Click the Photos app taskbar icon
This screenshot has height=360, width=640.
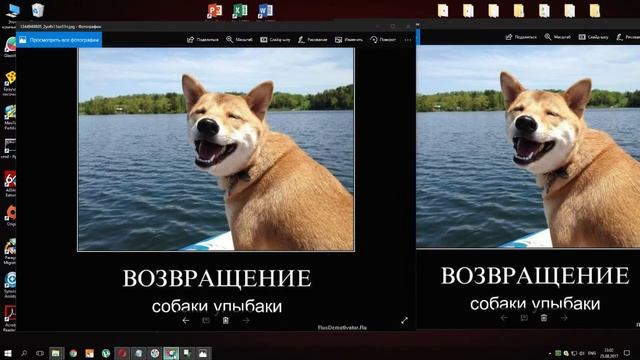[x=203, y=353]
